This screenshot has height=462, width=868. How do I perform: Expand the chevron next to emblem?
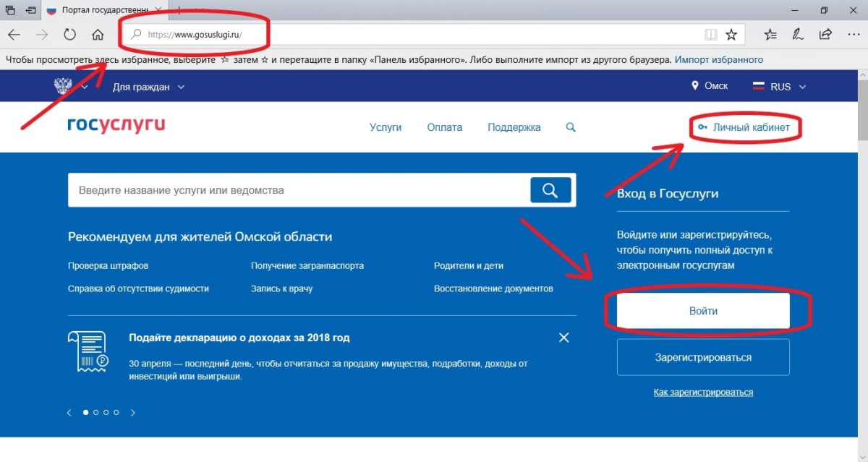click(x=85, y=87)
